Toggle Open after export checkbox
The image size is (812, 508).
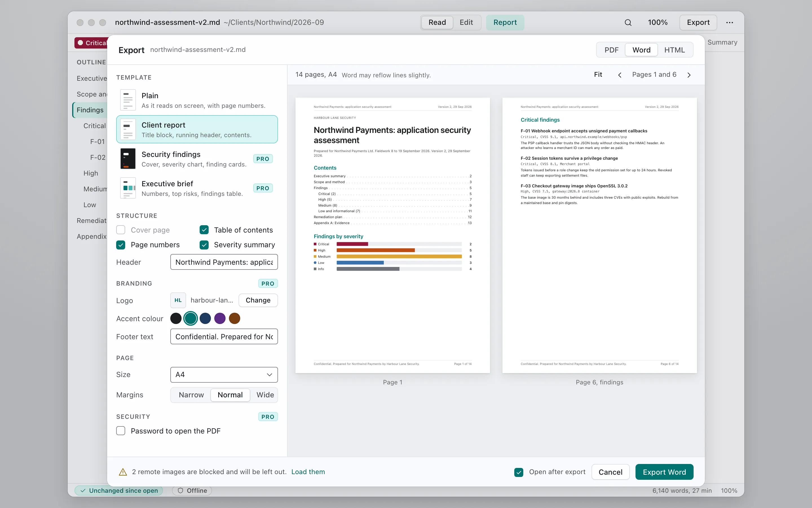(x=519, y=472)
